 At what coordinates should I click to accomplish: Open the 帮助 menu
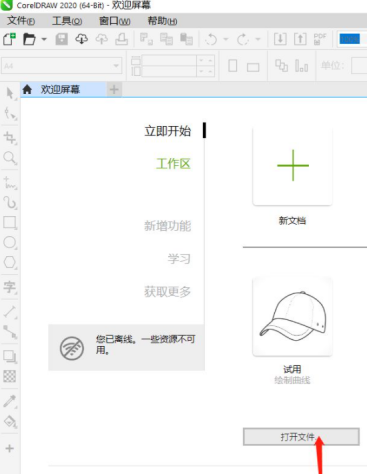[x=162, y=21]
